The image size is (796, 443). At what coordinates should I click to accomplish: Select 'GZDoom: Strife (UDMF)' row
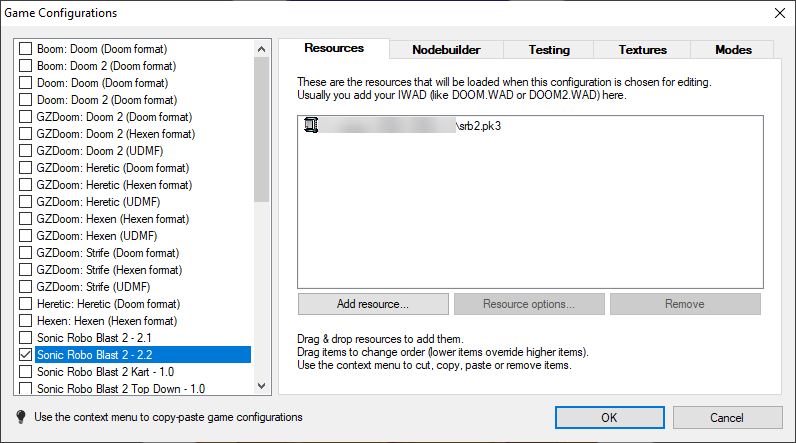(x=93, y=287)
